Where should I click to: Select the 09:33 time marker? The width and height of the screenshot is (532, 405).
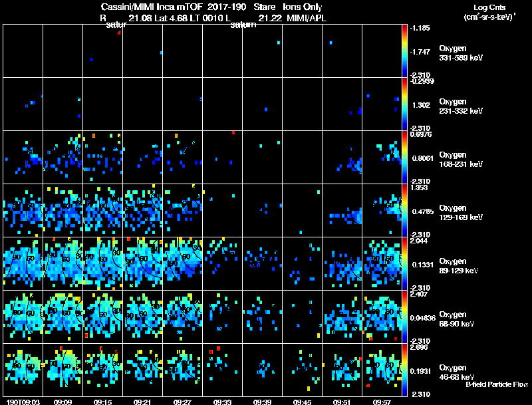point(222,402)
